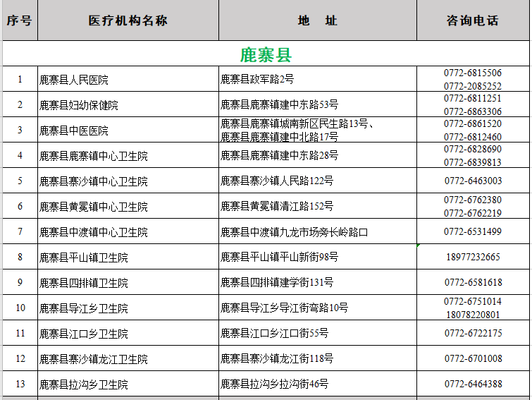The image size is (532, 400).
Task: Click the address 鹿寨县政军路2号
Action: tap(257, 80)
